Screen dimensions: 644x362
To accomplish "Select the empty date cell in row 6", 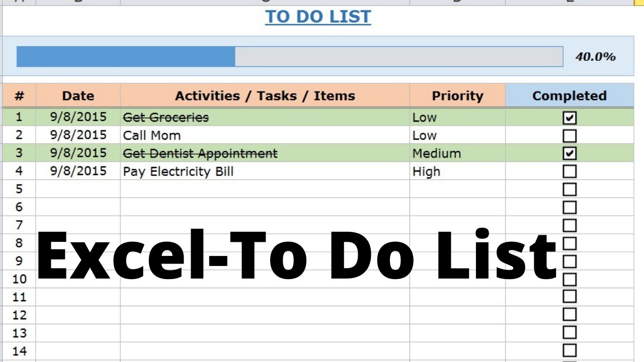I will pyautogui.click(x=78, y=207).
